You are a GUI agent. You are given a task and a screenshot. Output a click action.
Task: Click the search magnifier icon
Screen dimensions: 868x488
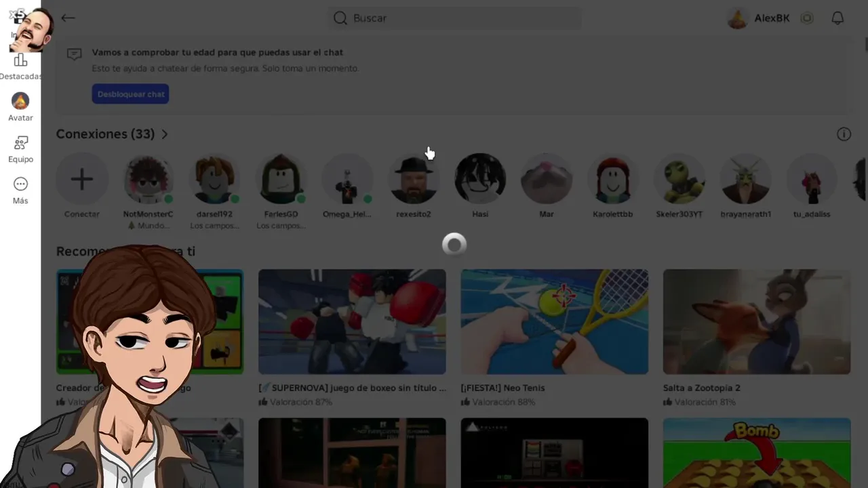[x=340, y=18]
